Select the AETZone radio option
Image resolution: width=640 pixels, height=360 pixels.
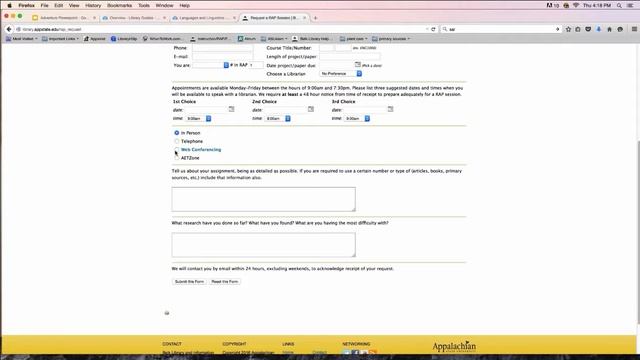pyautogui.click(x=177, y=158)
